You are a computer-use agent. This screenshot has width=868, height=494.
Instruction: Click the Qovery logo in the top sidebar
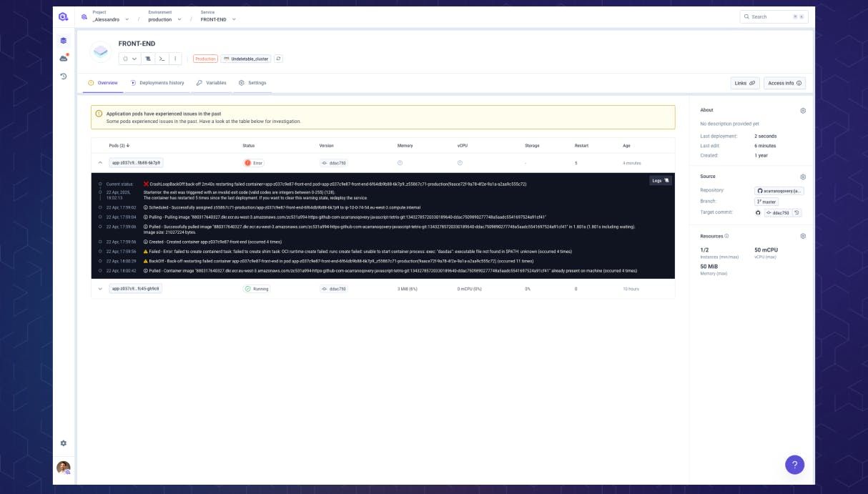tap(63, 16)
